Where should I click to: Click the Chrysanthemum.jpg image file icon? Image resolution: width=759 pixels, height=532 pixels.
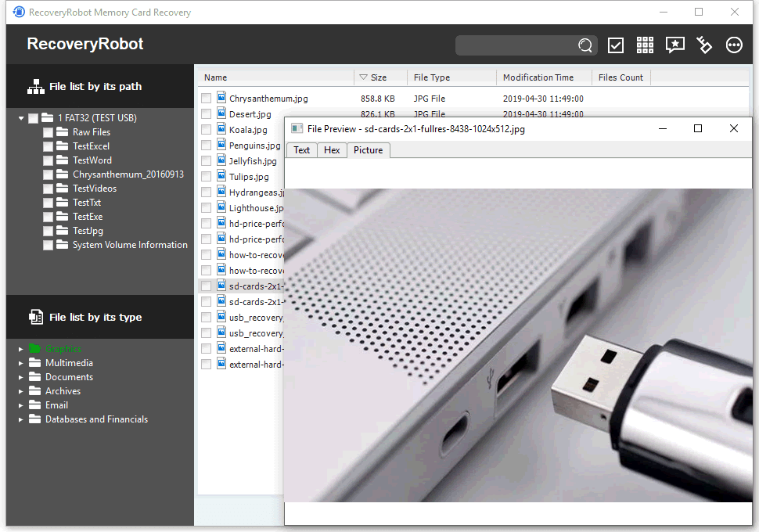pos(221,97)
